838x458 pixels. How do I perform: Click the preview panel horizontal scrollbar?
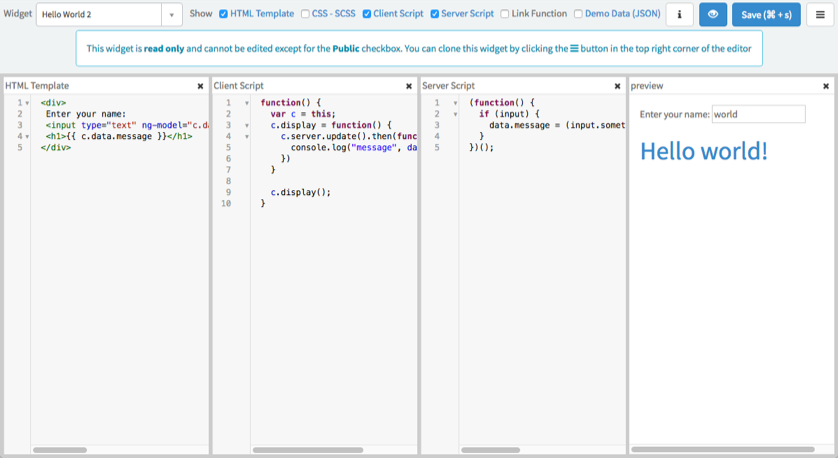pos(723,449)
